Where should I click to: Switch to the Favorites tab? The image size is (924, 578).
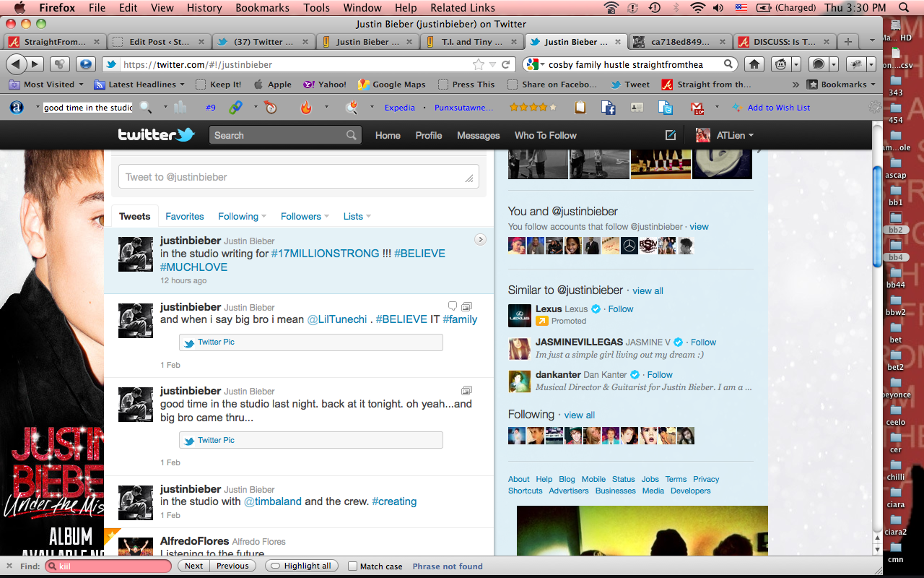[x=184, y=216]
